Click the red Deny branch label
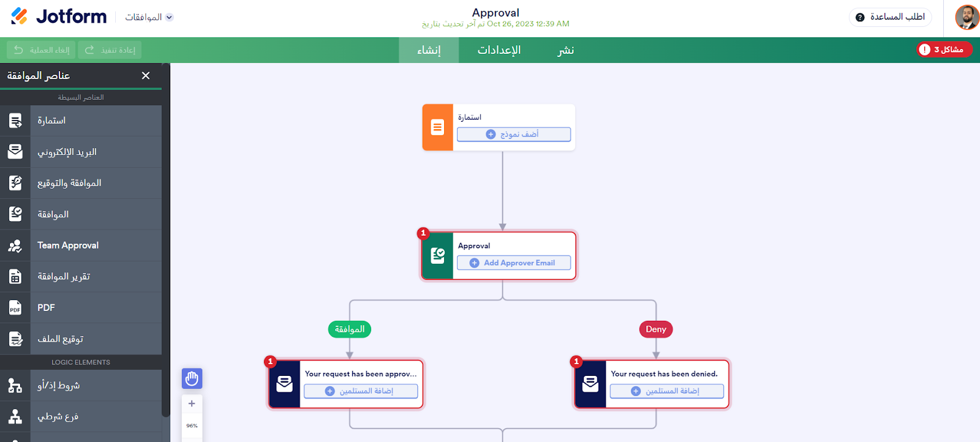The width and height of the screenshot is (980, 442). (x=655, y=329)
